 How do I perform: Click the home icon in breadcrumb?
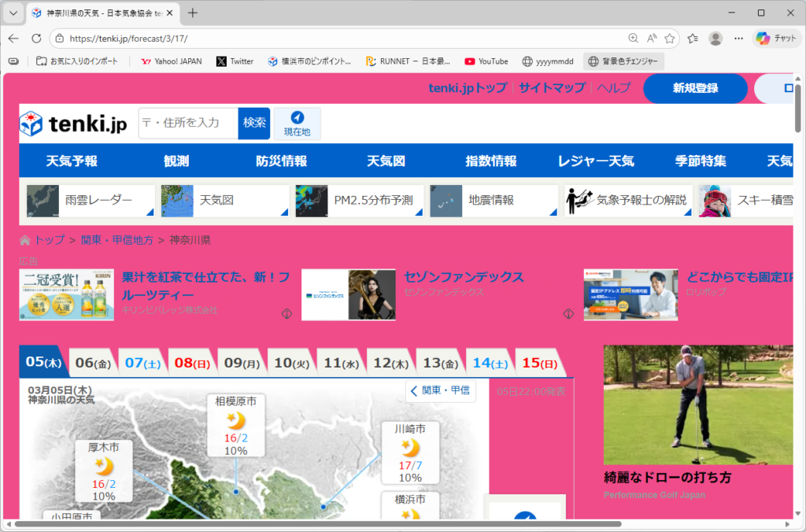coord(25,240)
